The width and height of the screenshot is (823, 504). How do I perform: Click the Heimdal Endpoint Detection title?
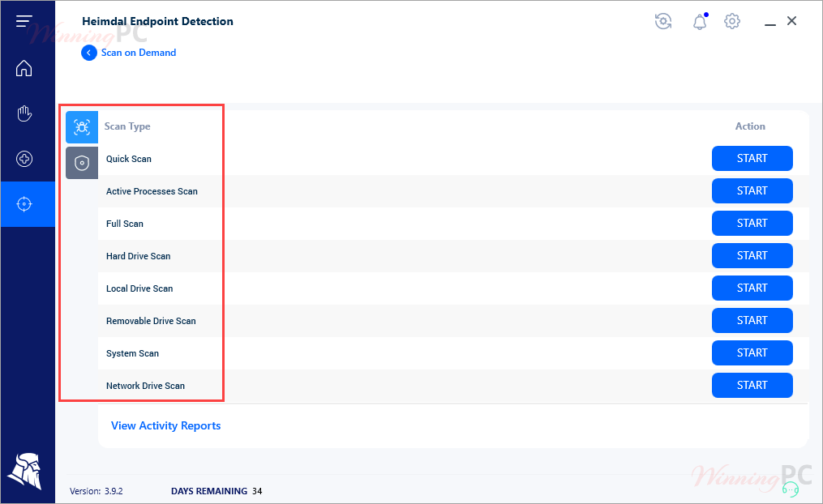point(157,22)
